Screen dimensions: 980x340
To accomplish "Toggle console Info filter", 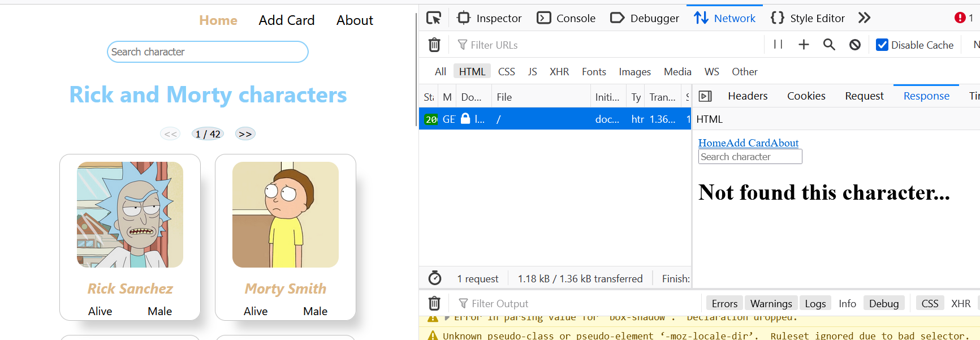I will pos(847,304).
